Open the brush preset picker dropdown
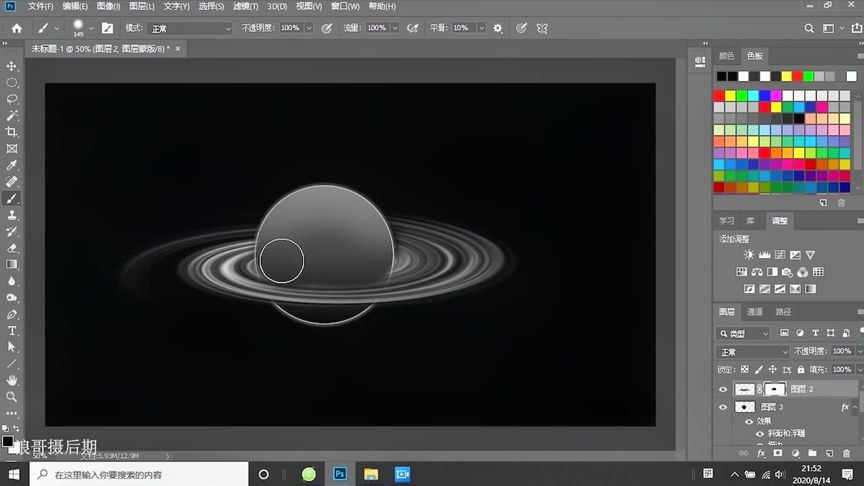This screenshot has width=864, height=486. (x=92, y=28)
